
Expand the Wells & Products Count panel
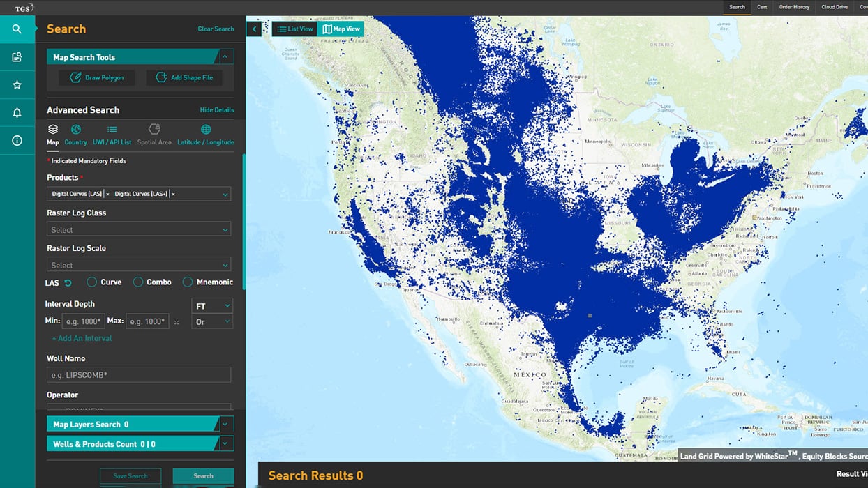225,444
